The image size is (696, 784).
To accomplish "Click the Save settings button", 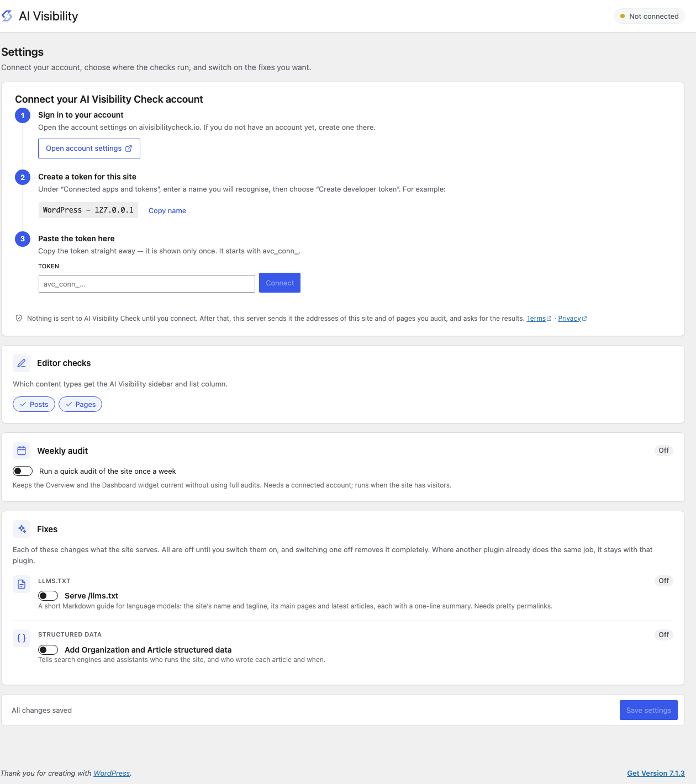I will point(648,710).
